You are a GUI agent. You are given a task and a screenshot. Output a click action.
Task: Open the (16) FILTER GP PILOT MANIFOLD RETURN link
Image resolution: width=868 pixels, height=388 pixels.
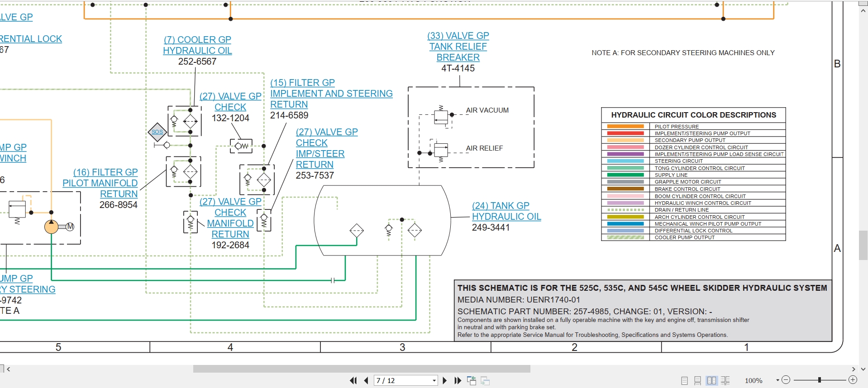coord(100,183)
